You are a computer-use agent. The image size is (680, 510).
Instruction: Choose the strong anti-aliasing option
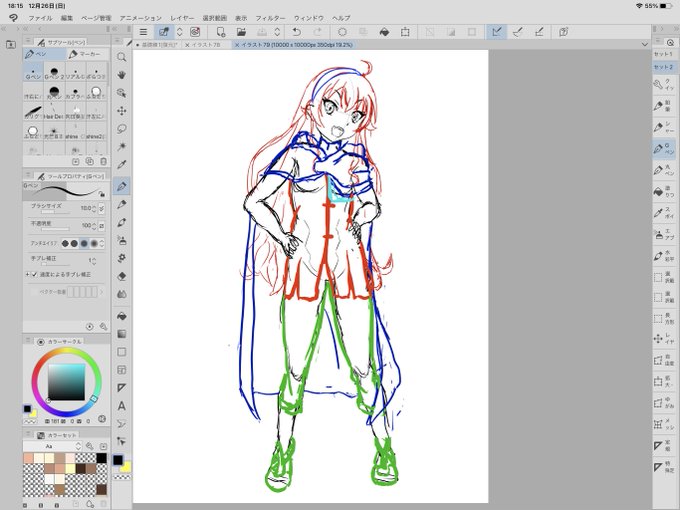pos(94,243)
